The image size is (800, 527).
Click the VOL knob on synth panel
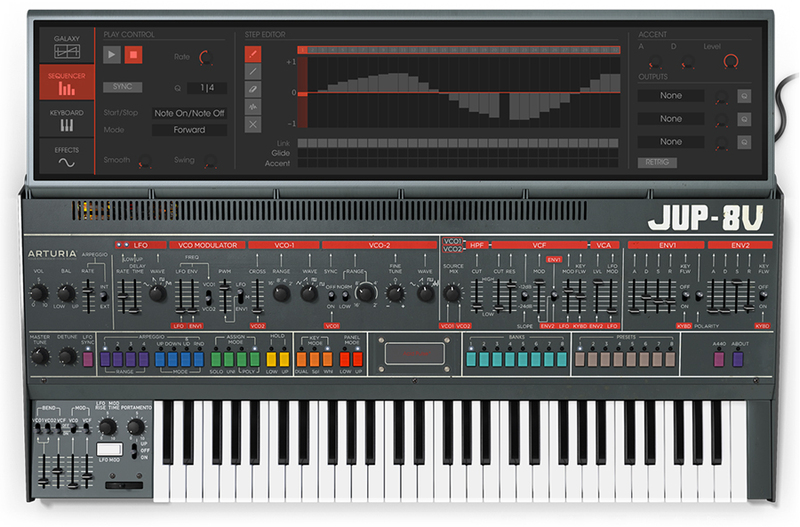point(39,293)
